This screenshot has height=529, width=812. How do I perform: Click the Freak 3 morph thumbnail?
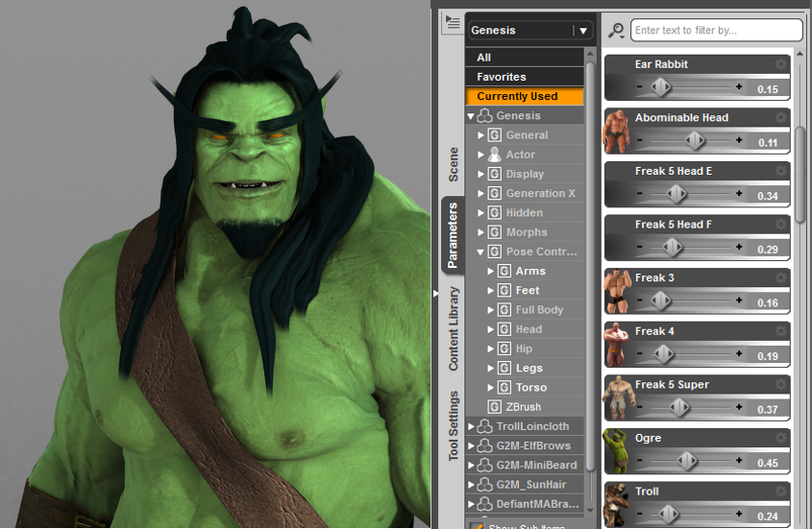(616, 292)
